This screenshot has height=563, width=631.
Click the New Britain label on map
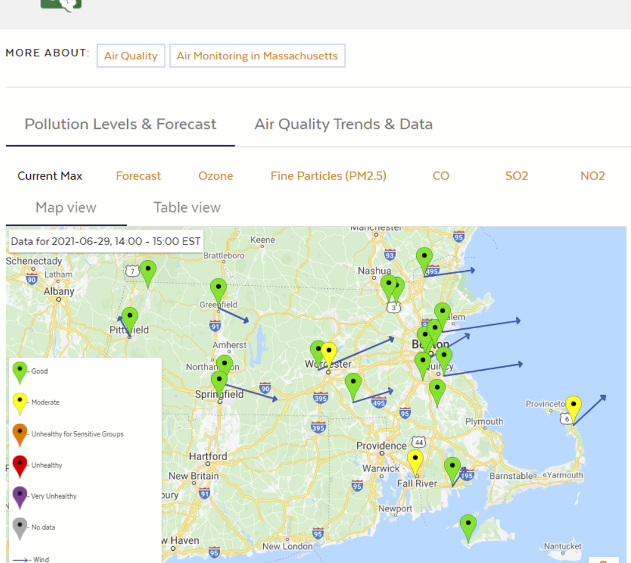pyautogui.click(x=194, y=476)
